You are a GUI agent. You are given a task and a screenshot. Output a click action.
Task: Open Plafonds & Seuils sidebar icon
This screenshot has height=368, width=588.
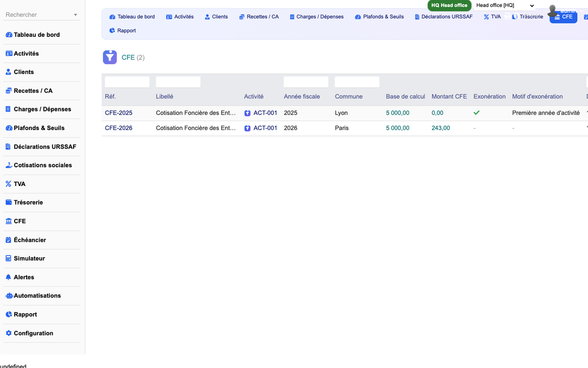pos(9,128)
